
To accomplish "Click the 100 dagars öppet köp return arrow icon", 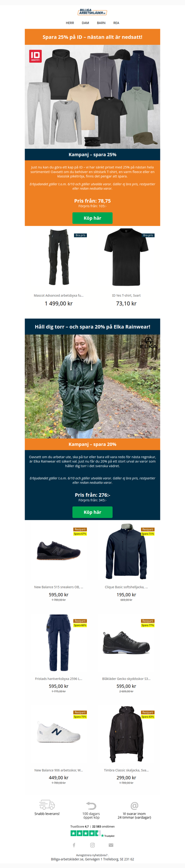I will (x=91, y=806).
